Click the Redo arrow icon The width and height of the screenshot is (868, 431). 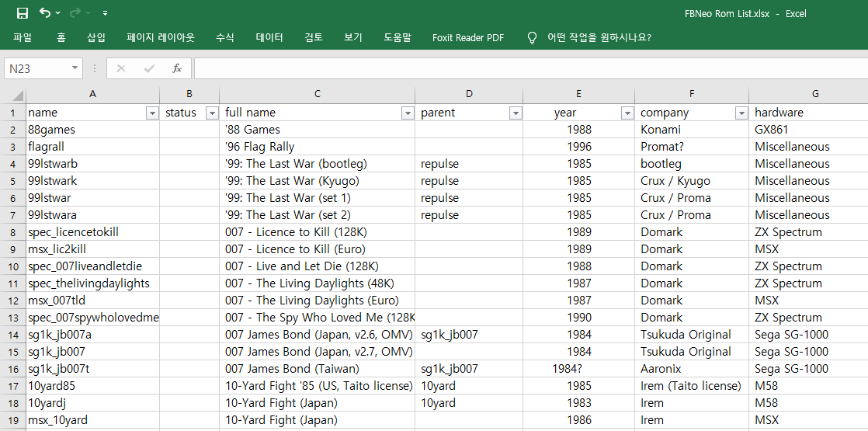(75, 12)
